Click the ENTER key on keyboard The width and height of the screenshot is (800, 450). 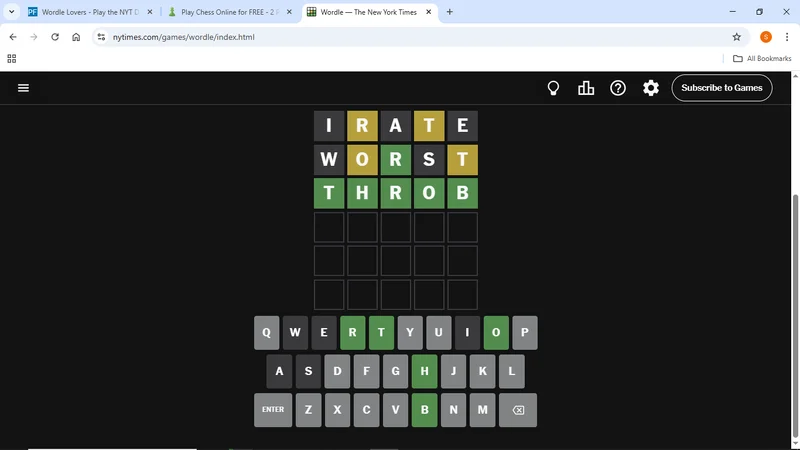273,410
